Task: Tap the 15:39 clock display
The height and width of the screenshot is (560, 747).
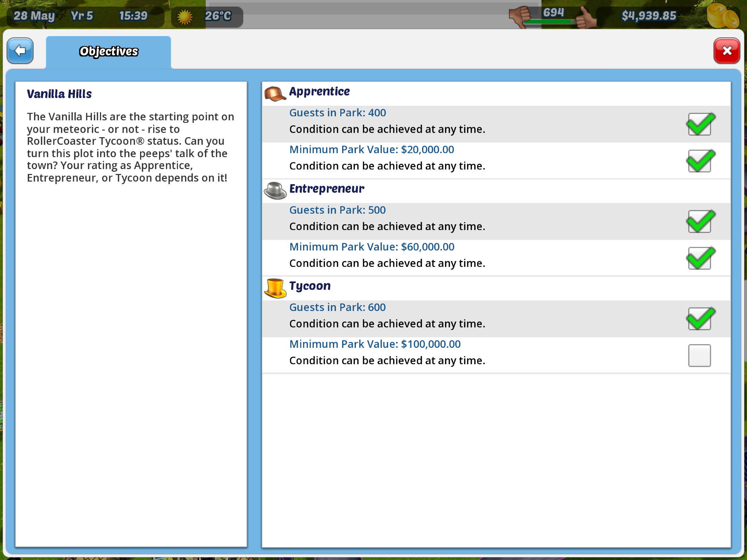Action: (x=133, y=16)
